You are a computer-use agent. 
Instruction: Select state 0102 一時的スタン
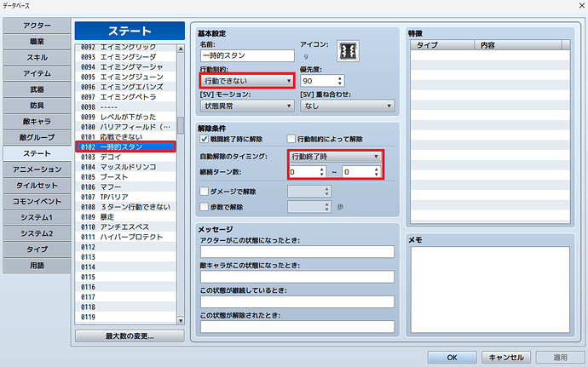pos(125,147)
